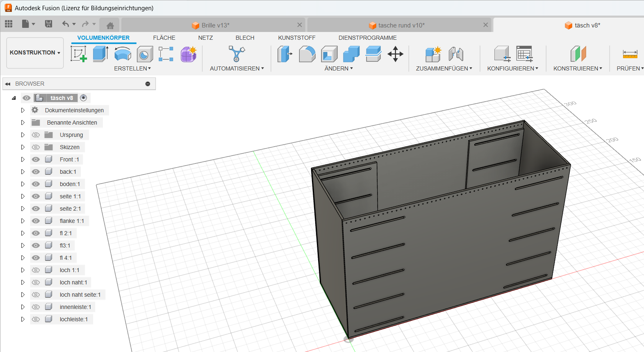Show the Ursprung folder
The height and width of the screenshot is (352, 644).
(36, 135)
